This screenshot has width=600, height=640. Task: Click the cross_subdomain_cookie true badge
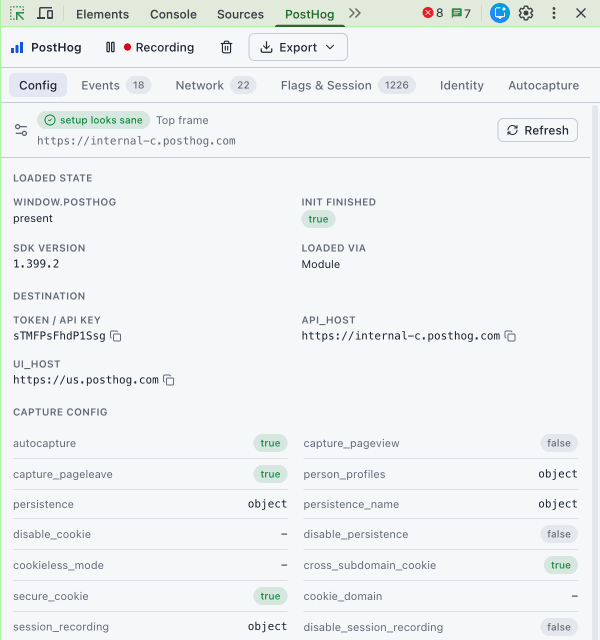point(560,565)
